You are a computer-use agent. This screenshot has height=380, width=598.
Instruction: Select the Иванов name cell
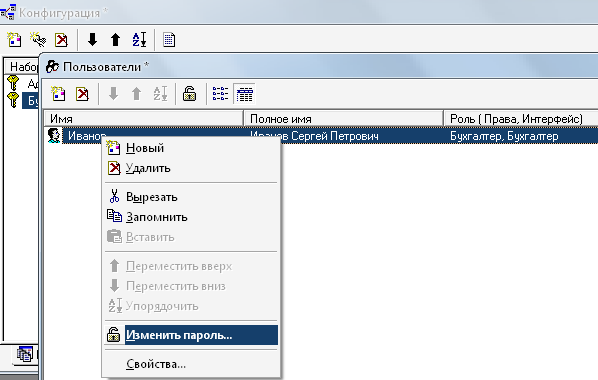(x=87, y=136)
